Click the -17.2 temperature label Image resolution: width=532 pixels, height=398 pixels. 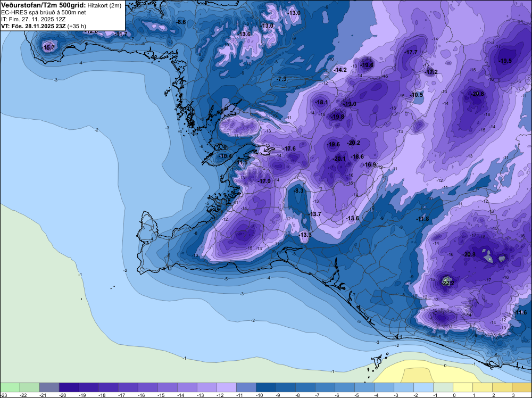431,72
